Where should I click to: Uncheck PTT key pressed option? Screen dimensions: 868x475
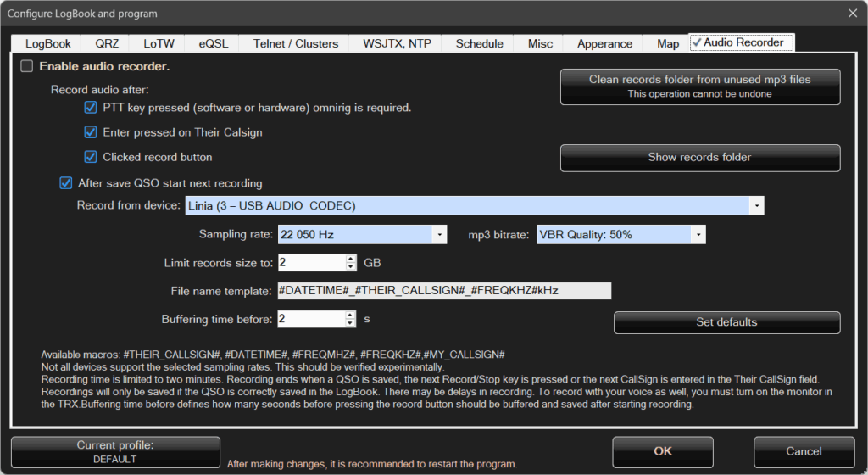(x=91, y=108)
